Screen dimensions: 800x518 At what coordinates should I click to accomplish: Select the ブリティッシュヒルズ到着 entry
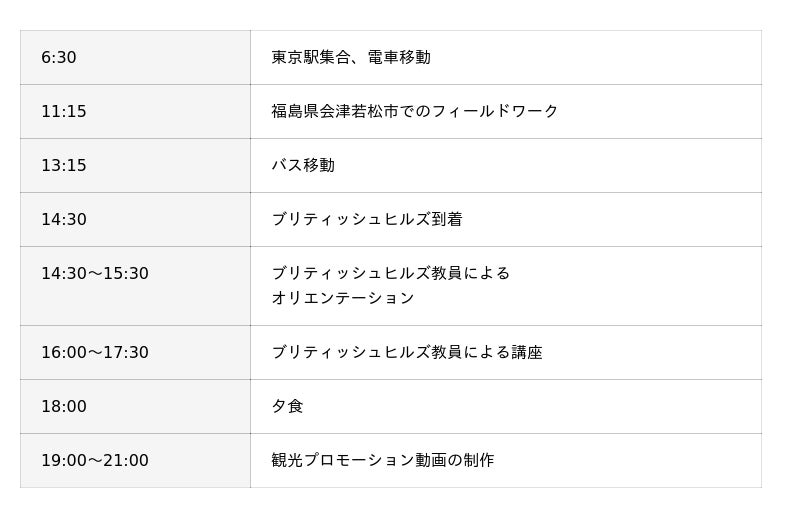click(367, 220)
